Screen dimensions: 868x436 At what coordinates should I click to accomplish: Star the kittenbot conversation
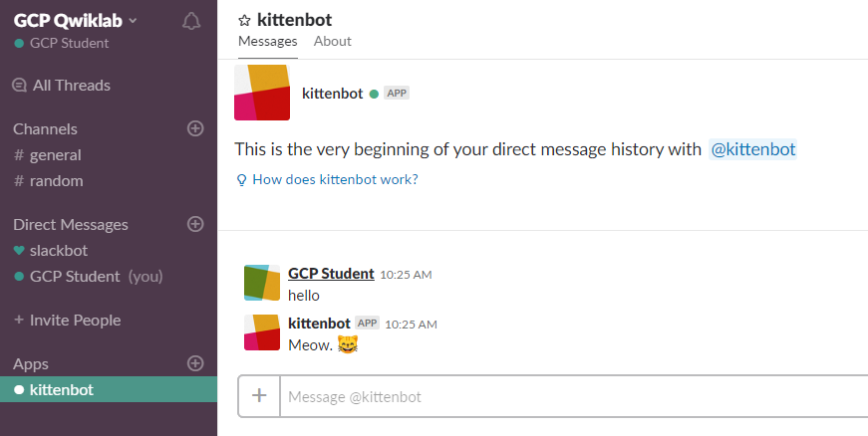[x=244, y=21]
